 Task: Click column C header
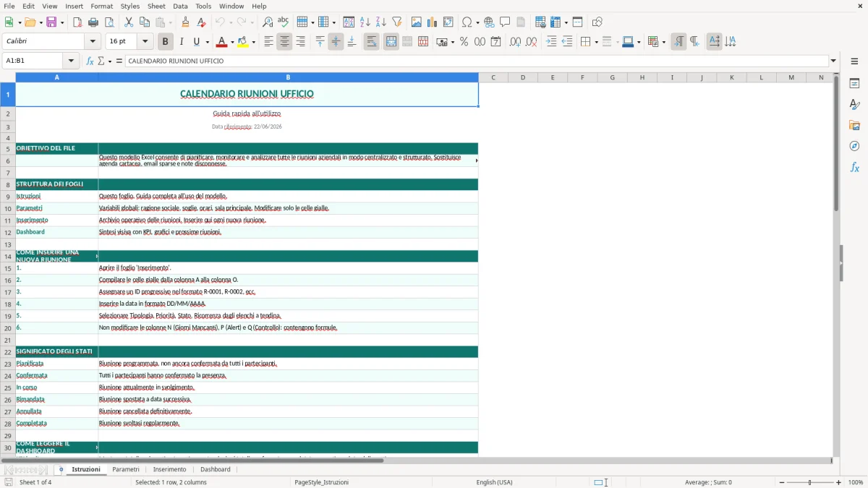(x=493, y=77)
